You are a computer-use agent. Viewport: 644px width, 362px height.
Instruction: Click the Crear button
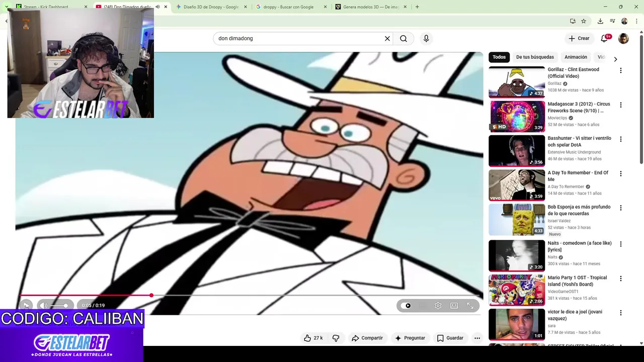point(579,38)
